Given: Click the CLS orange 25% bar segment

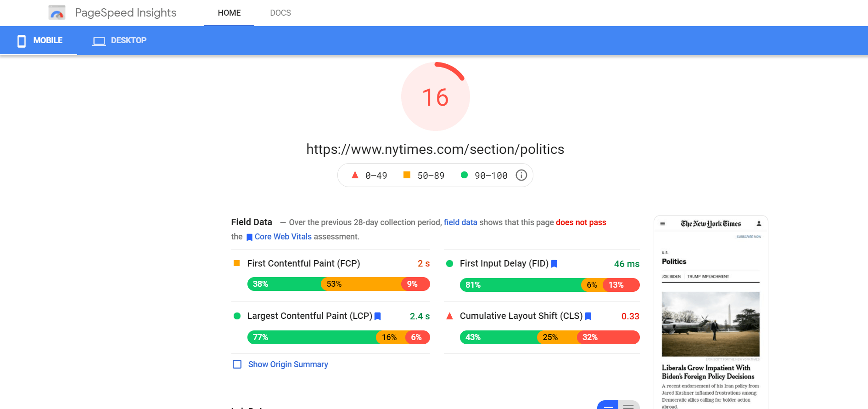Looking at the screenshot, I should click(x=557, y=337).
